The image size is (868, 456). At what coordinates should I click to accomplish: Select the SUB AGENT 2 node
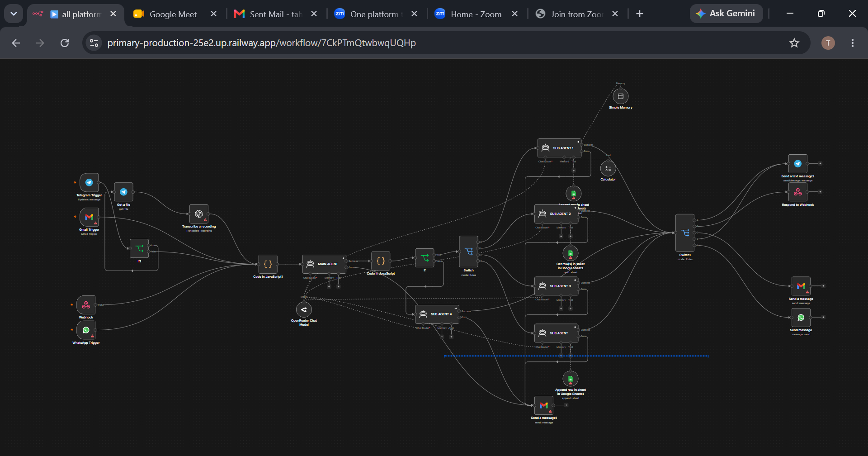click(x=556, y=214)
